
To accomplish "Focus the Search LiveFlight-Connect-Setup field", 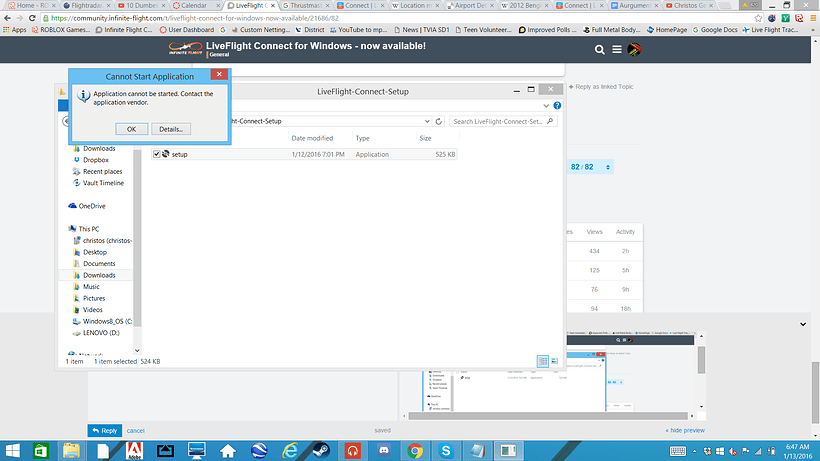I will tap(503, 121).
